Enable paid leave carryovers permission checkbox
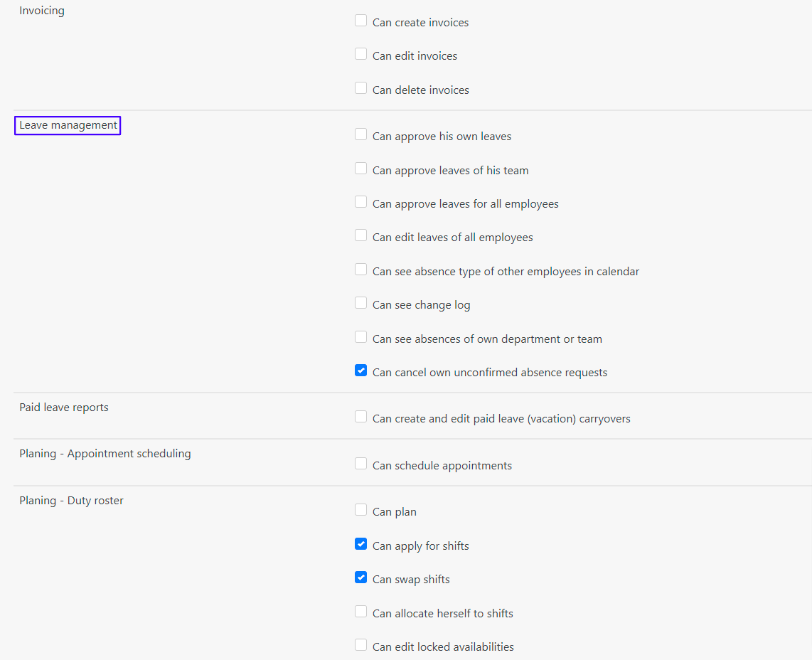The image size is (812, 660). pos(360,417)
